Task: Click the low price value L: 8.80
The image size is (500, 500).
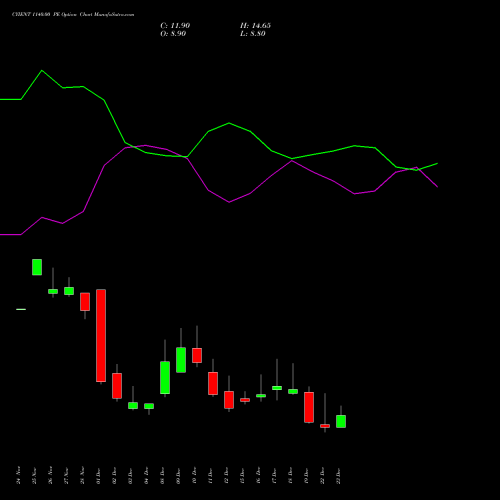Action: (253, 34)
